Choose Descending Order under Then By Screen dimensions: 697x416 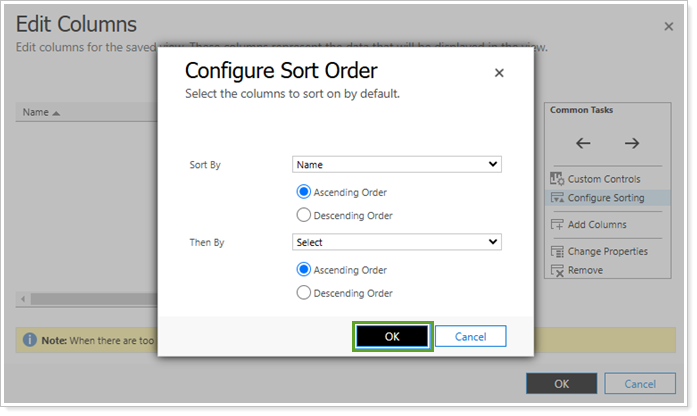(304, 293)
